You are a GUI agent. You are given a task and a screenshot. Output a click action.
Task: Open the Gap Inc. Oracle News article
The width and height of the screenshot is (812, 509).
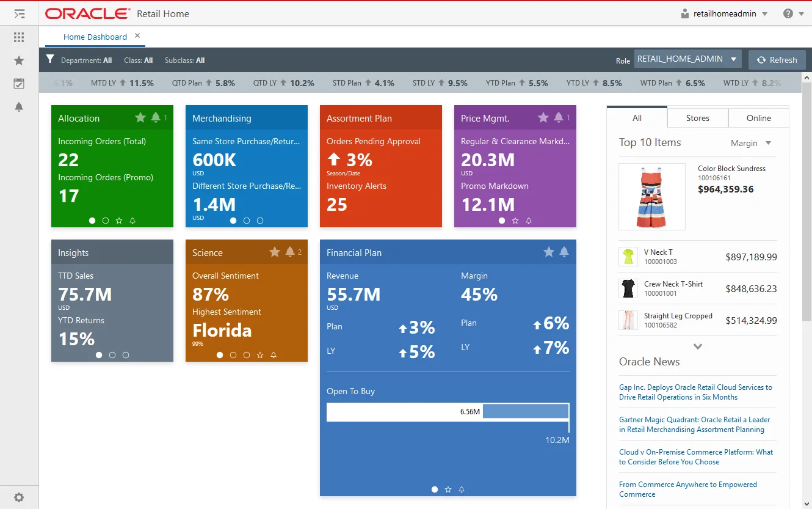(x=696, y=392)
